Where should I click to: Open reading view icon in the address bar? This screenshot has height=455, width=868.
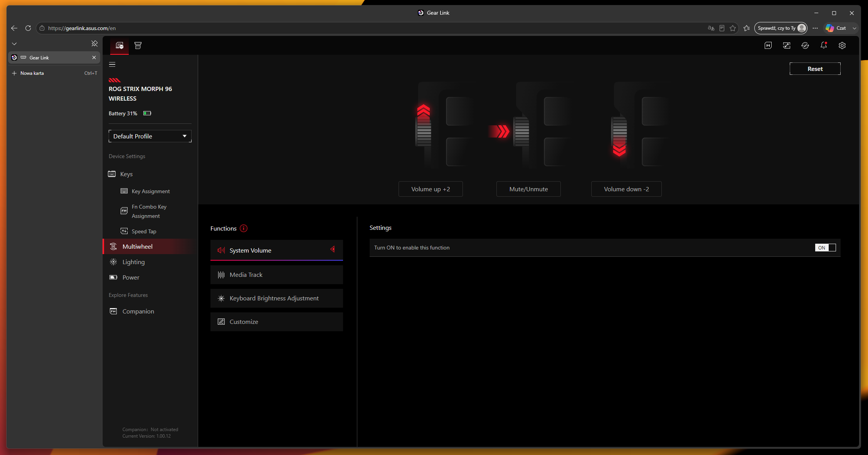click(722, 28)
